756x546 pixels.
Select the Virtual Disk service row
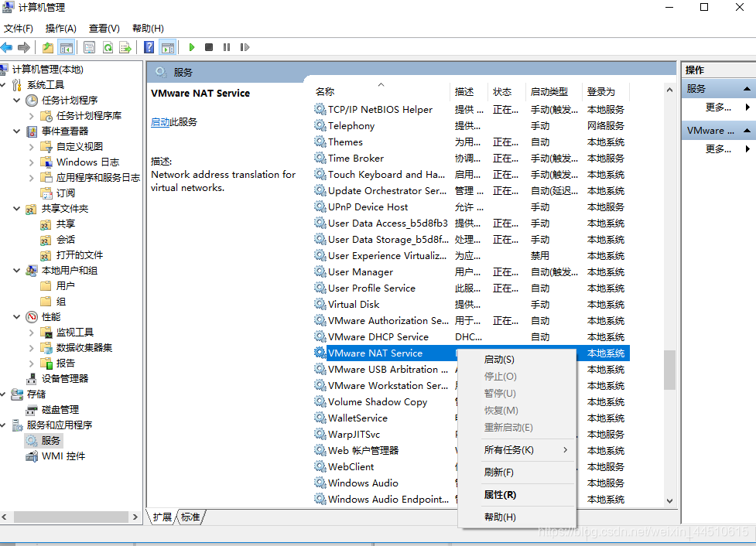[471, 304]
